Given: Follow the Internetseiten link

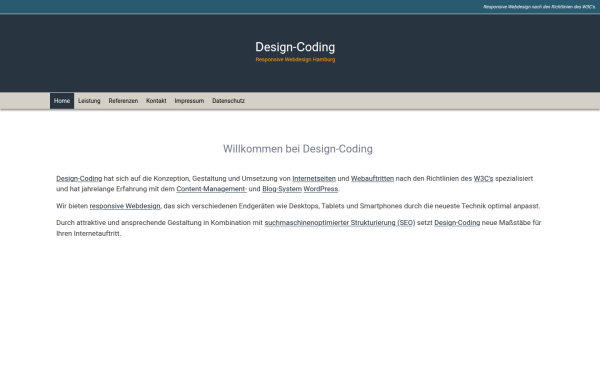Looking at the screenshot, I should [x=314, y=178].
